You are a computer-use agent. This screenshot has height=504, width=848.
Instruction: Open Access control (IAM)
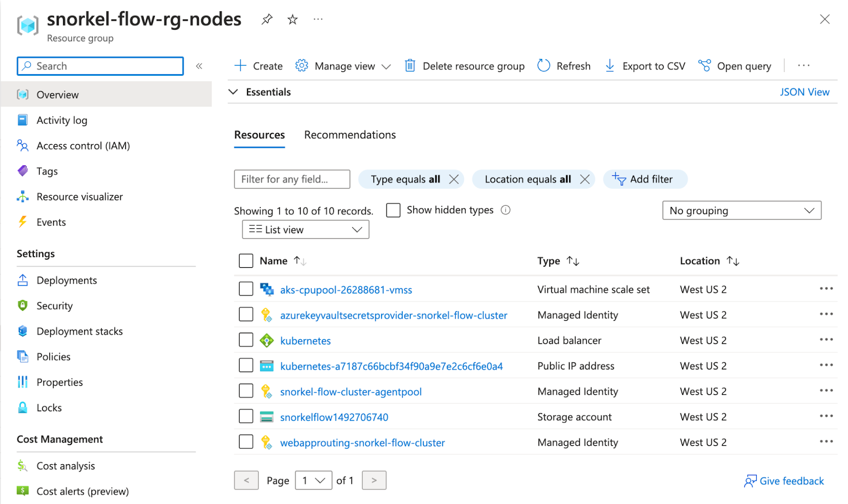click(83, 146)
